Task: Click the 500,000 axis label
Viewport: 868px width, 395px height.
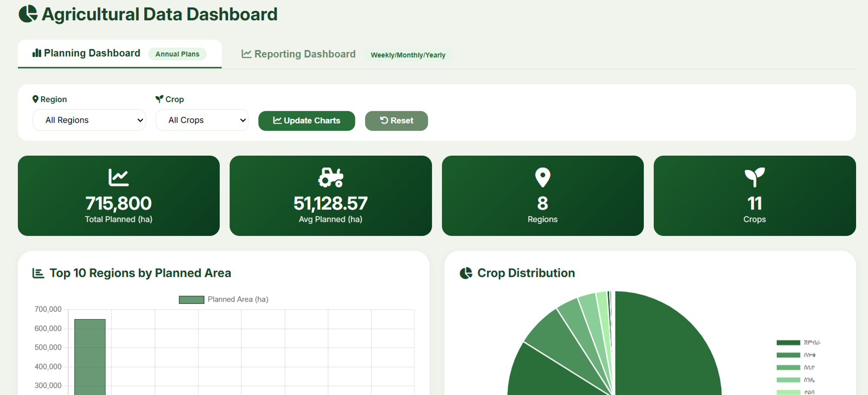Action: click(48, 347)
